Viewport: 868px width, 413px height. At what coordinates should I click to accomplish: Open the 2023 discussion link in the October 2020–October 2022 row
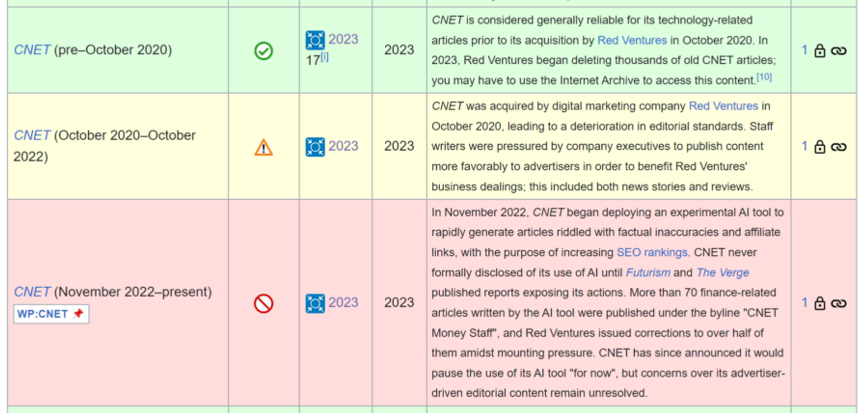pyautogui.click(x=343, y=146)
